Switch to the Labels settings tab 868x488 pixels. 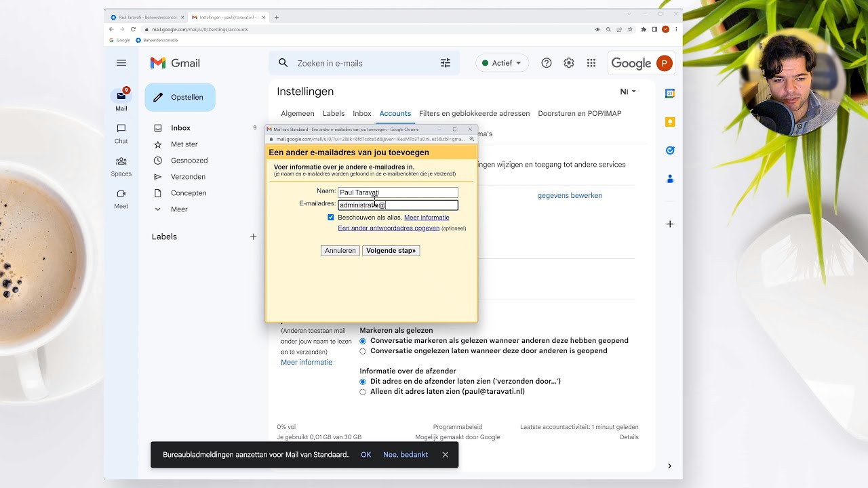pos(334,113)
